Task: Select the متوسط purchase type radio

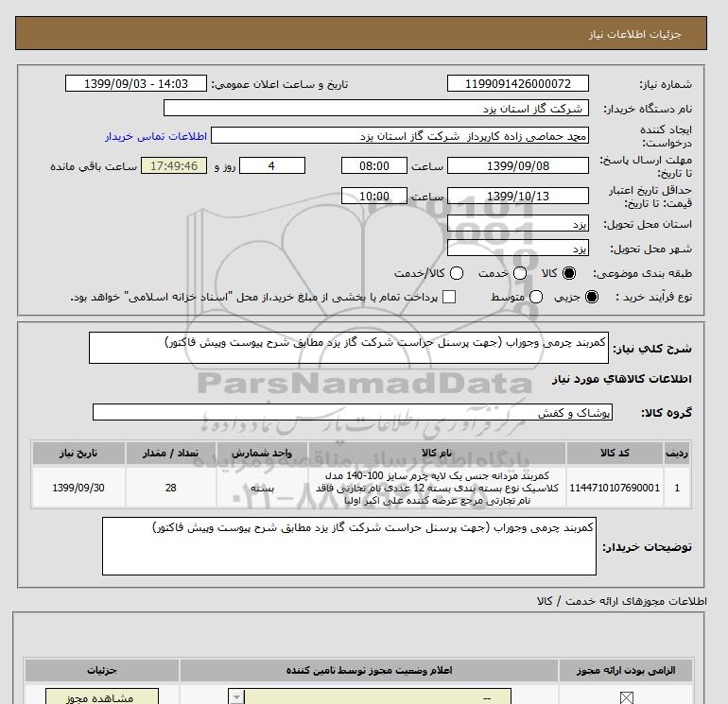Action: tap(536, 297)
